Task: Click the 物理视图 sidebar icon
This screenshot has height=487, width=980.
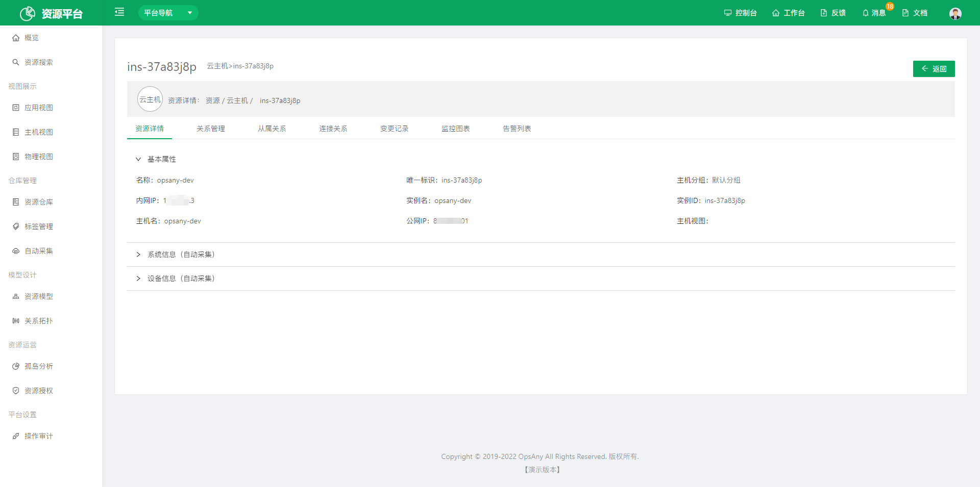Action: tap(16, 157)
